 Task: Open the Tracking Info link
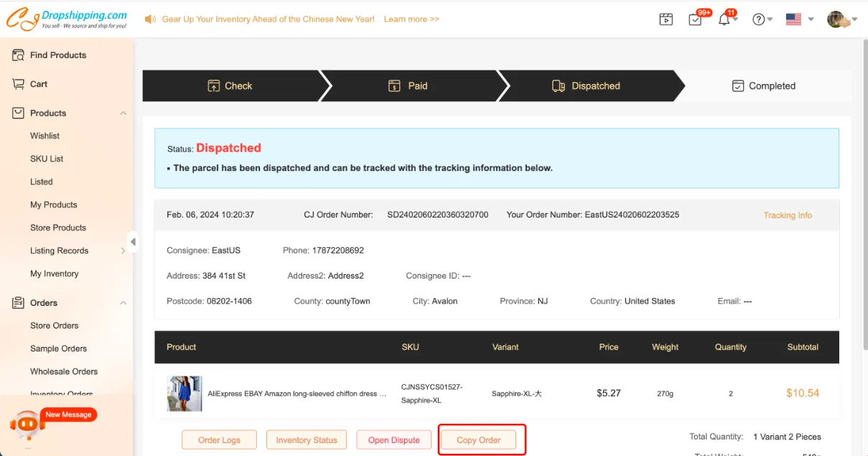[788, 215]
